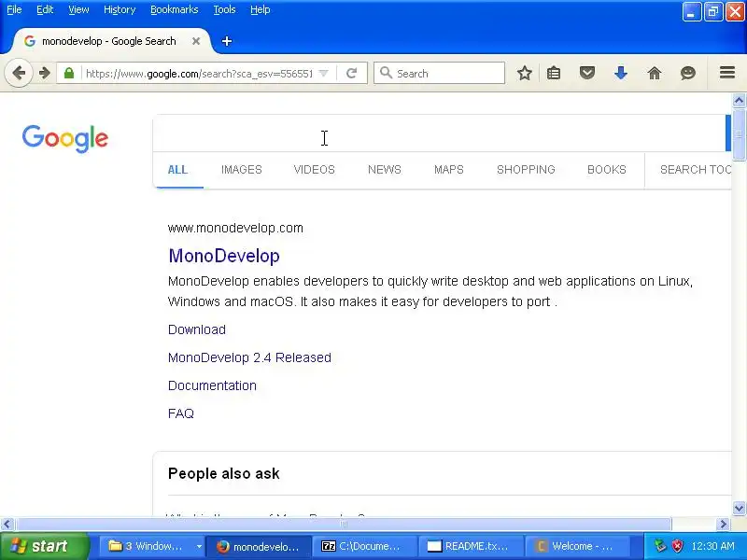
Task: Reload the page with the refresh icon
Action: (x=352, y=74)
